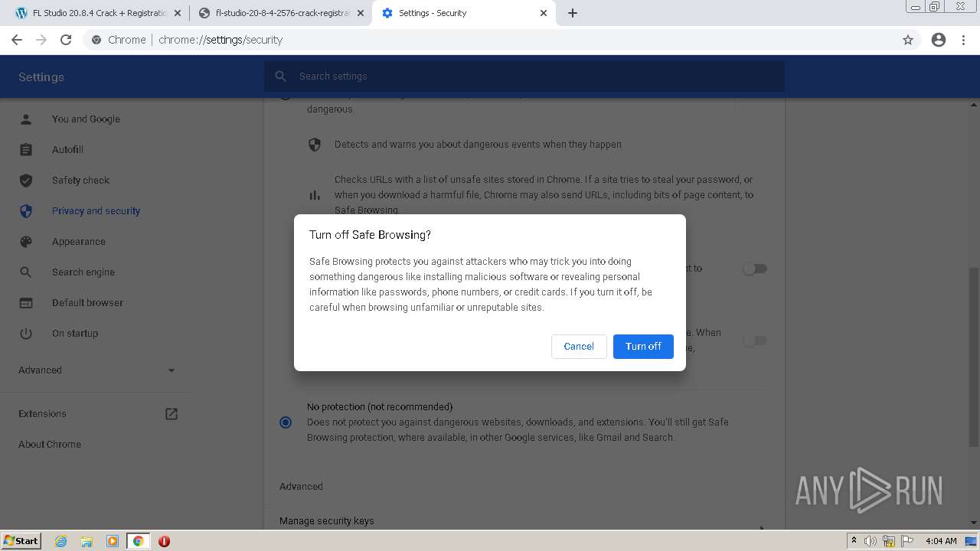The image size is (980, 551).
Task: Click the Chrome taskbar icon
Action: [x=139, y=541]
